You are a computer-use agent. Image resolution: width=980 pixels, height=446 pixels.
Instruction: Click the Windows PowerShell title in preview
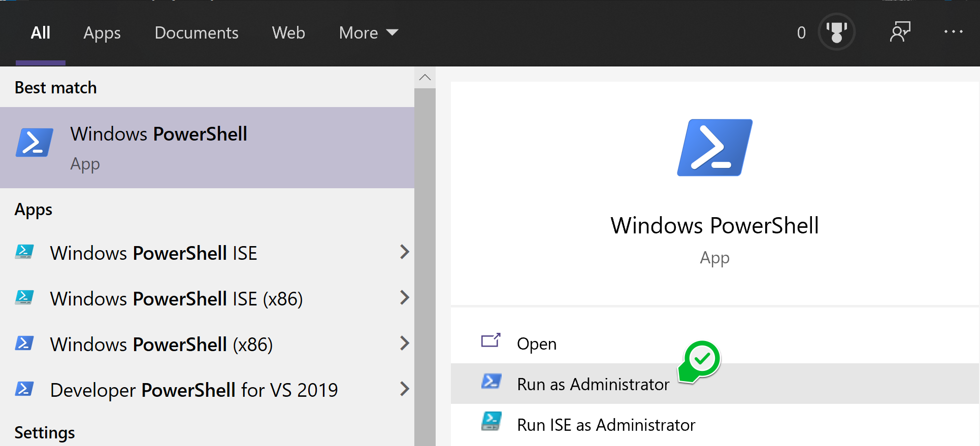pyautogui.click(x=715, y=226)
